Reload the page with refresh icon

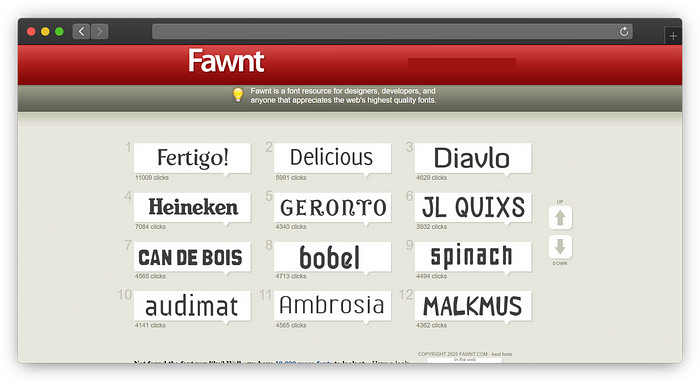[x=624, y=31]
